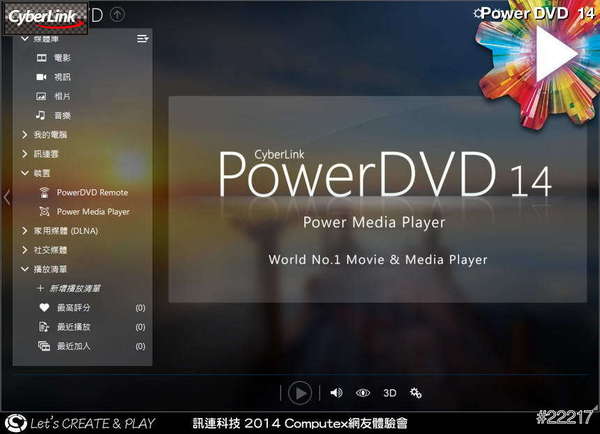
Task: Toggle the TrueTheater eye icon
Action: (363, 393)
